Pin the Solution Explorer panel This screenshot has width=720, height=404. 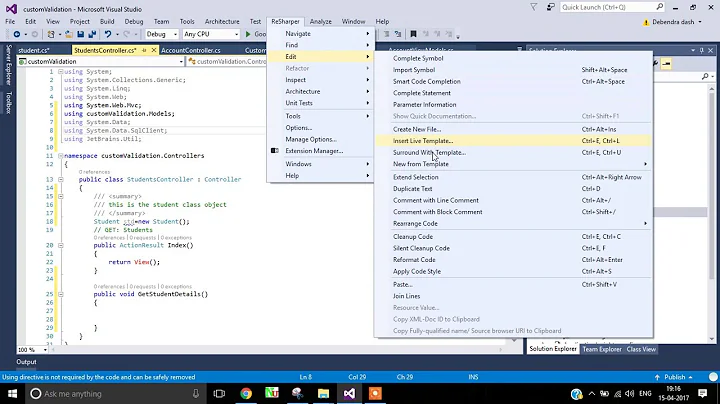click(x=703, y=48)
